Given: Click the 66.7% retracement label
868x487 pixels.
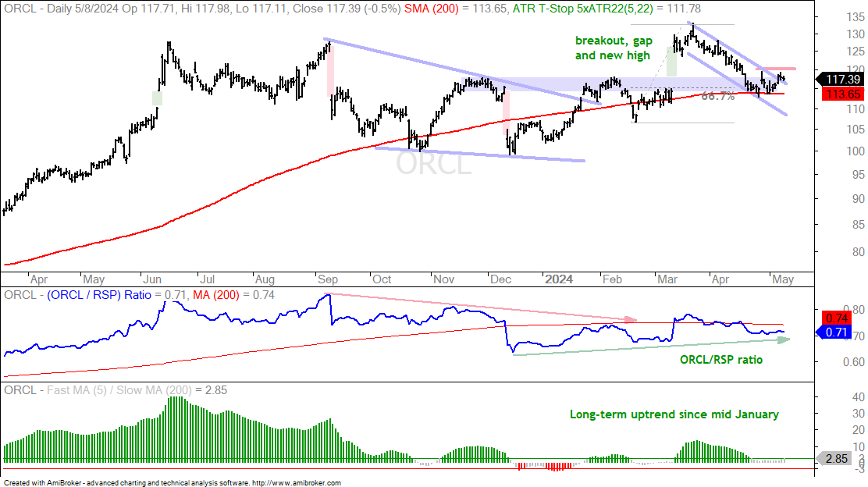Looking at the screenshot, I should coord(718,96).
